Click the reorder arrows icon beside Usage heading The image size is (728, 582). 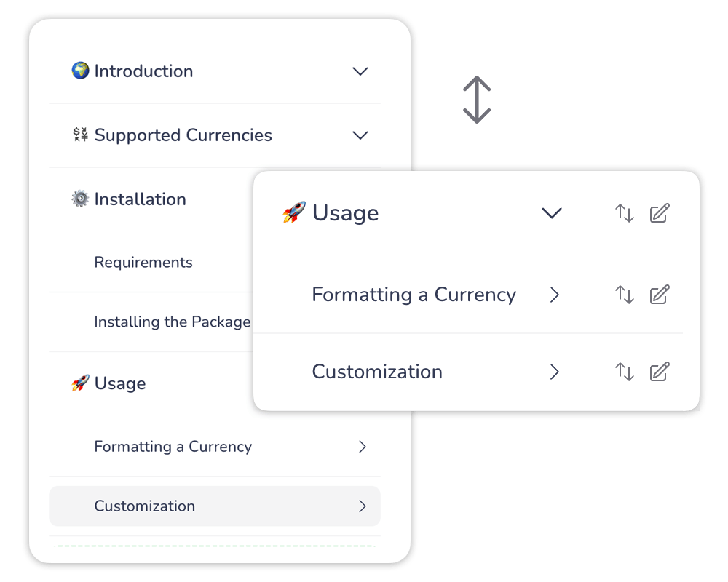(625, 213)
